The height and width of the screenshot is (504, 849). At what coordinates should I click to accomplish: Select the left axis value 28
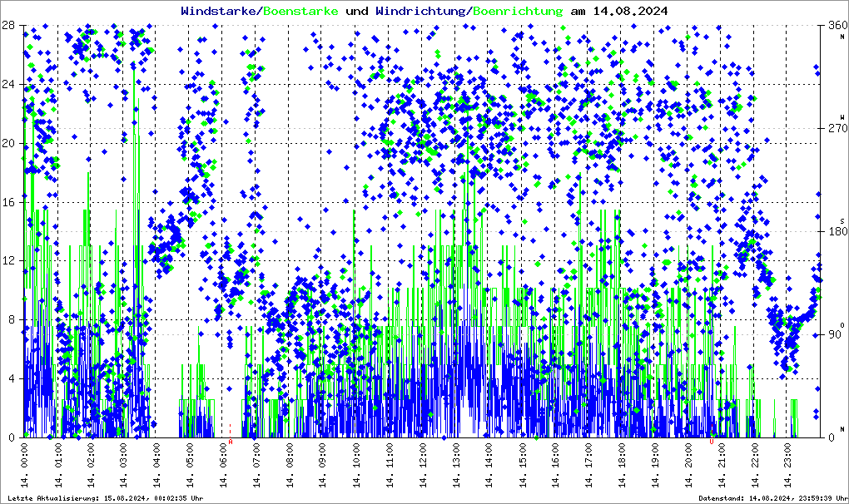[x=7, y=26]
